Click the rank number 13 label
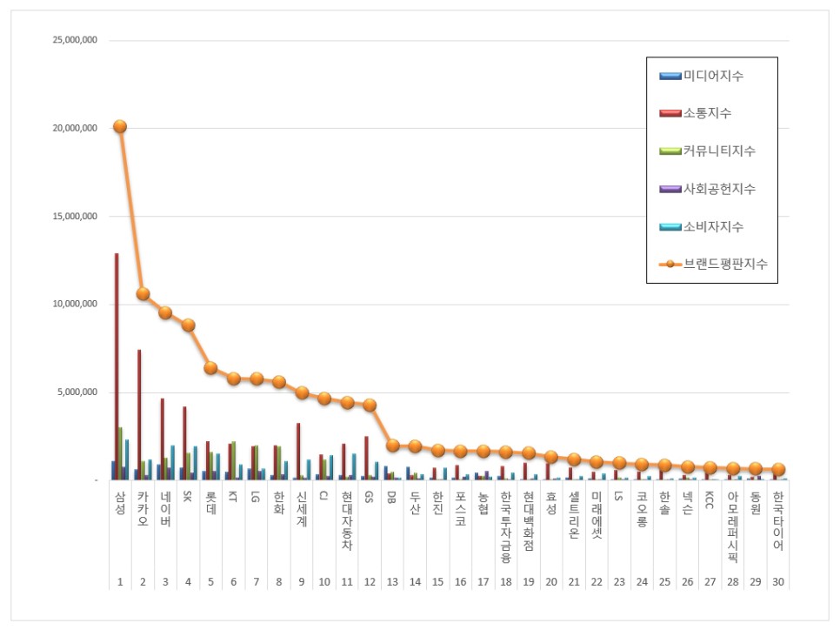 coord(392,582)
